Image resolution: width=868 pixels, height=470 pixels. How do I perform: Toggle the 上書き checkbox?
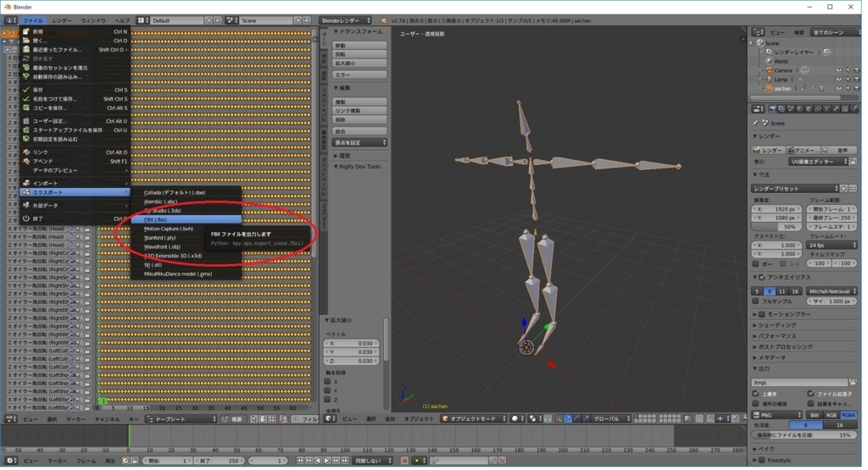(x=755, y=394)
